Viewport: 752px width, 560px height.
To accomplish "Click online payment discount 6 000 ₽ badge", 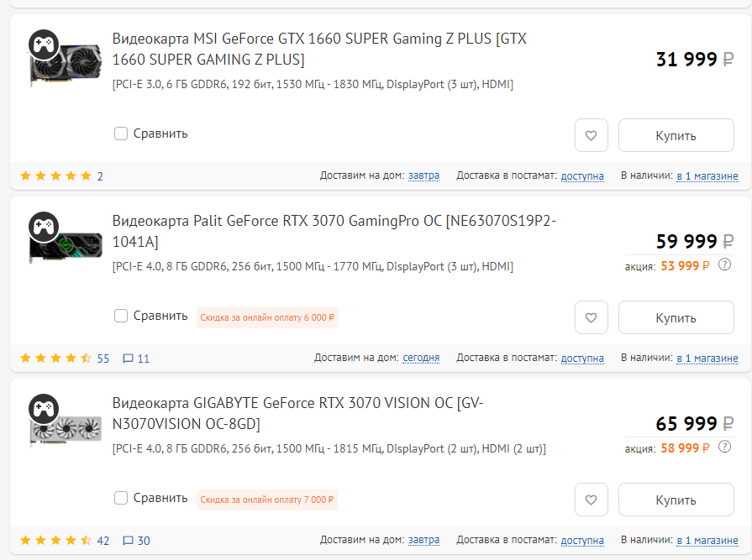I will 267,317.
